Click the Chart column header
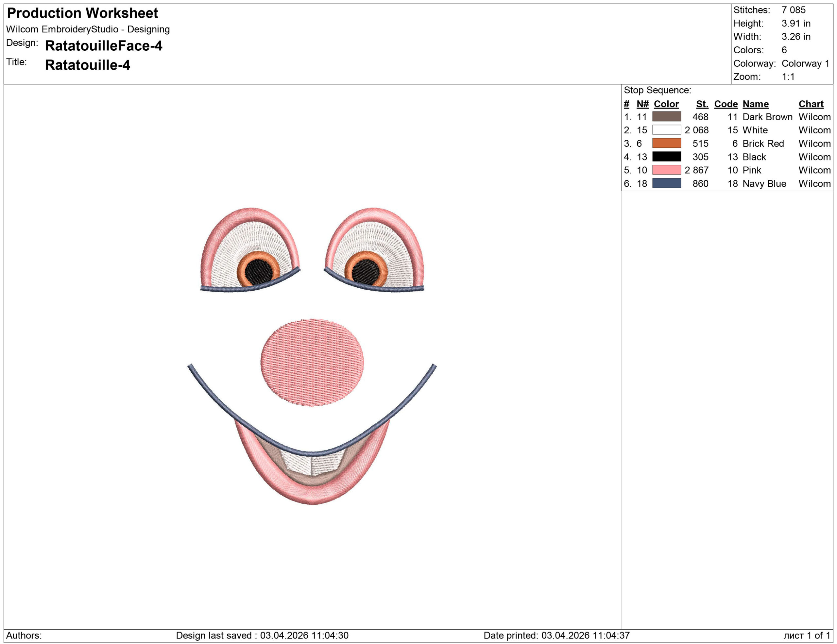This screenshot has height=644, width=837. point(811,104)
